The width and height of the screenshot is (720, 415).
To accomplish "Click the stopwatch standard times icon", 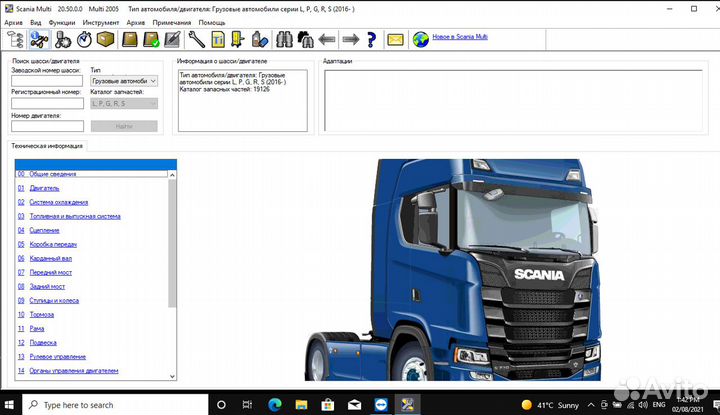I will 84,40.
